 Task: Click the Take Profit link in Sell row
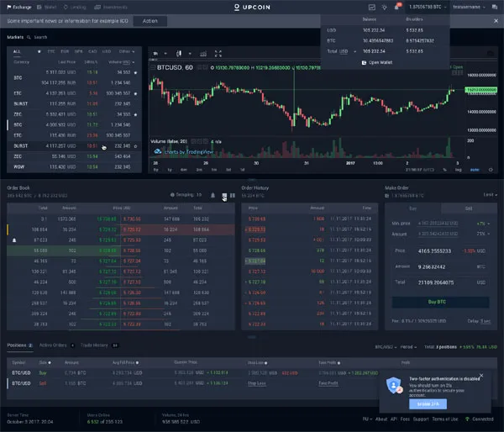pos(328,383)
